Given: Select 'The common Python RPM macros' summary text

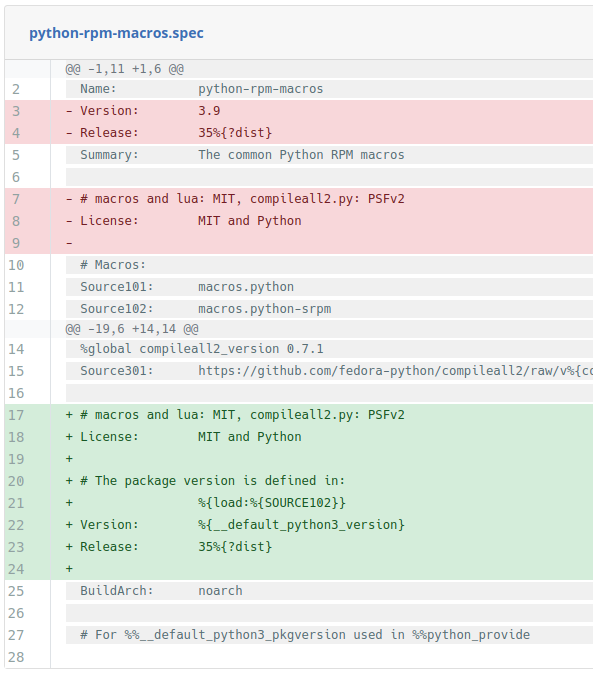Looking at the screenshot, I should (301, 155).
